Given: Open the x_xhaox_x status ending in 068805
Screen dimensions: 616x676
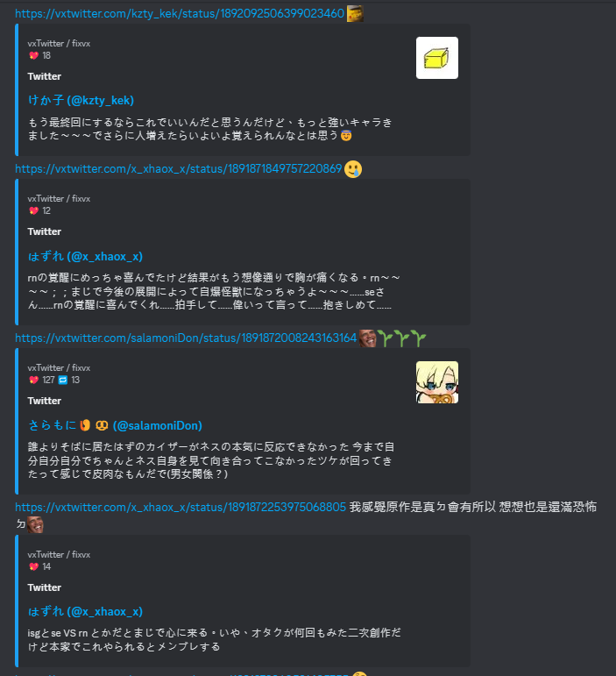Looking at the screenshot, I should point(181,507).
